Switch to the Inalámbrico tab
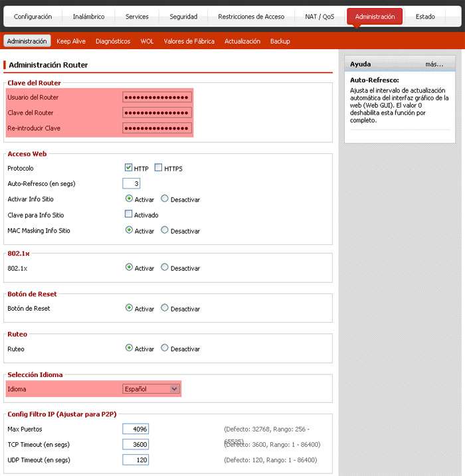Screen dimensions: 465x476 (x=88, y=17)
